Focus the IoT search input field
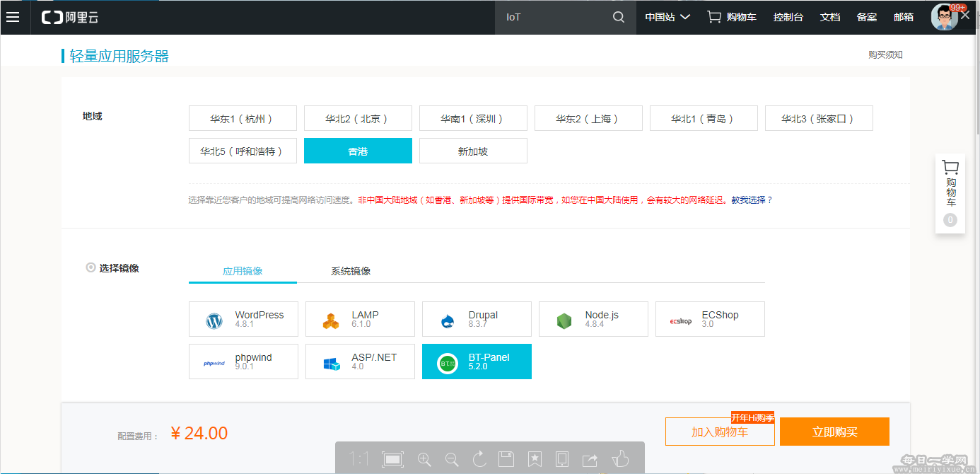 click(x=552, y=17)
